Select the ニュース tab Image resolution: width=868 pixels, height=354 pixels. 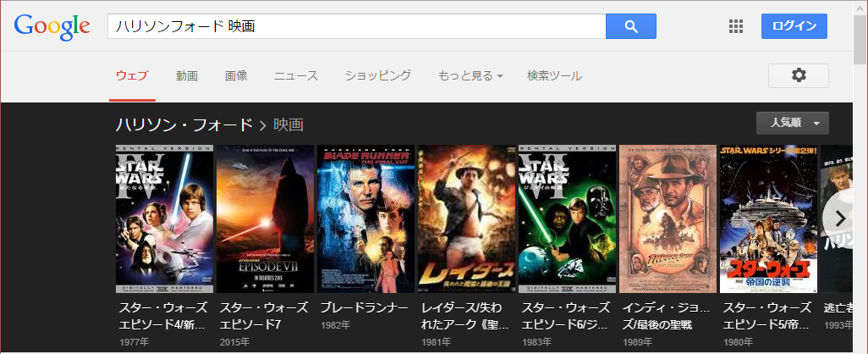tap(296, 76)
